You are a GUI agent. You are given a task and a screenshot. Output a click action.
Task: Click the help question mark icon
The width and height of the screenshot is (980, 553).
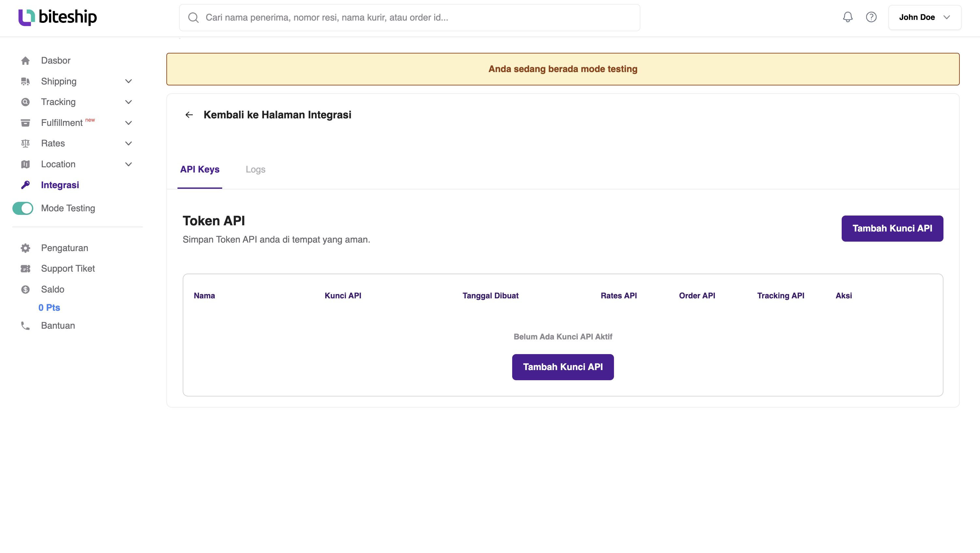(x=871, y=17)
